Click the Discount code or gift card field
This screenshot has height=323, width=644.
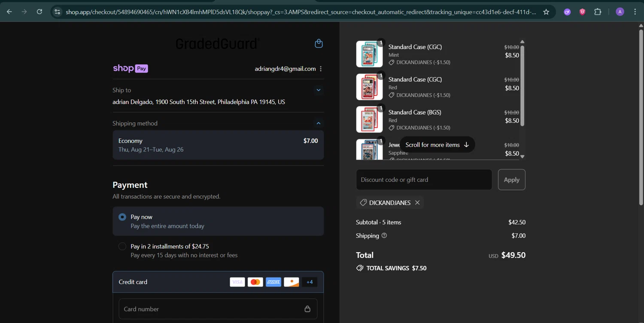point(424,180)
